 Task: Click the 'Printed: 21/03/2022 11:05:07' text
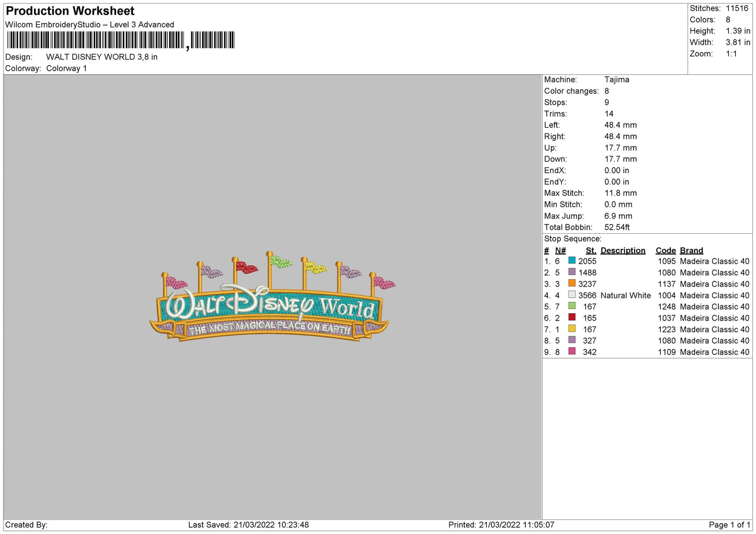501,525
